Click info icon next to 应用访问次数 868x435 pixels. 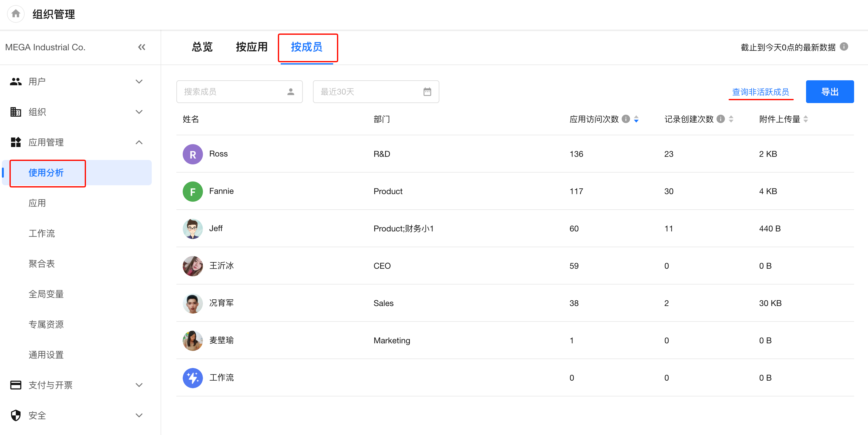(x=626, y=119)
